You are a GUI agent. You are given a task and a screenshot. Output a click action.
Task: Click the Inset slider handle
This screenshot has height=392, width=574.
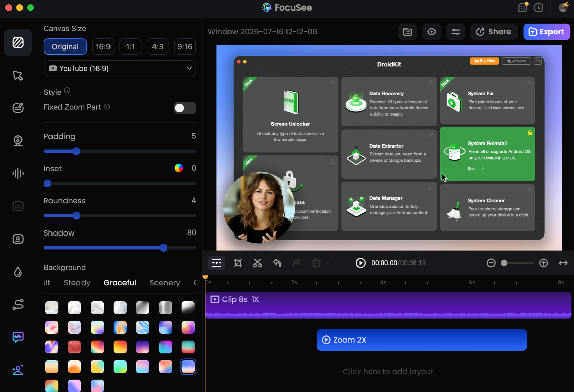(x=47, y=183)
